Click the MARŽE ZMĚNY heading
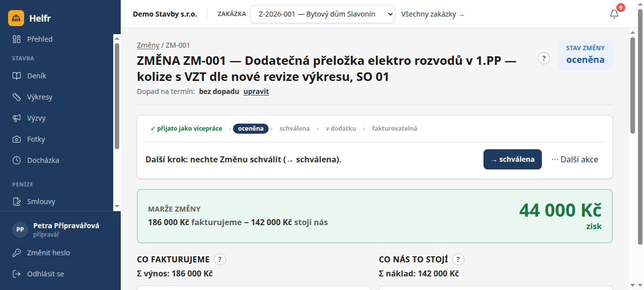This screenshot has height=290, width=644. [174, 209]
